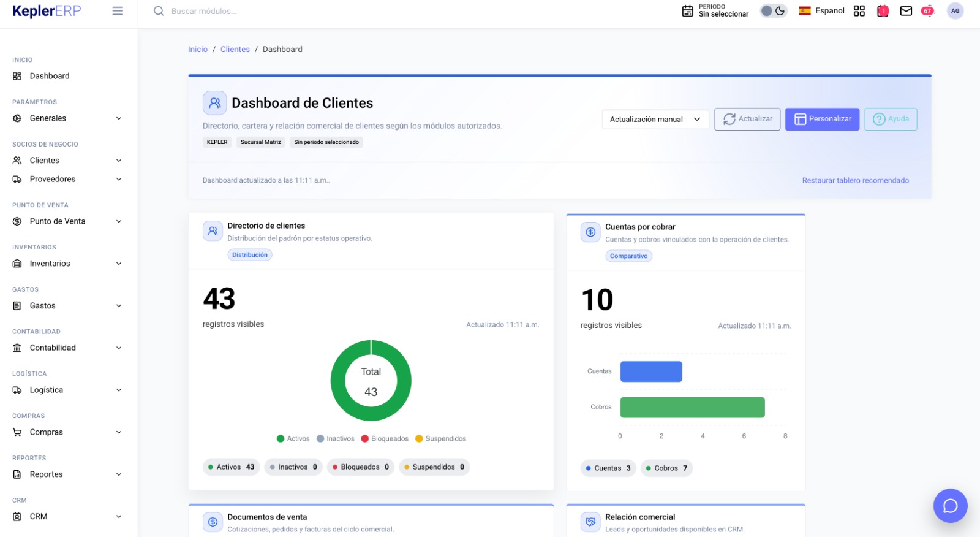This screenshot has height=537, width=980.
Task: Open the Compras sidebar item
Action: pos(69,432)
